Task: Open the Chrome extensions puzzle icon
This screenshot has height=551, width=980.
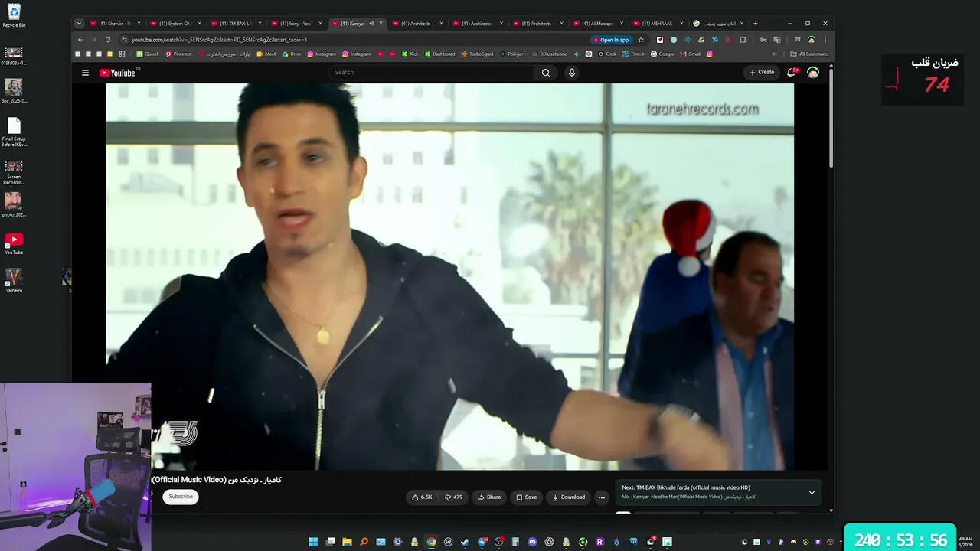Action: point(743,40)
